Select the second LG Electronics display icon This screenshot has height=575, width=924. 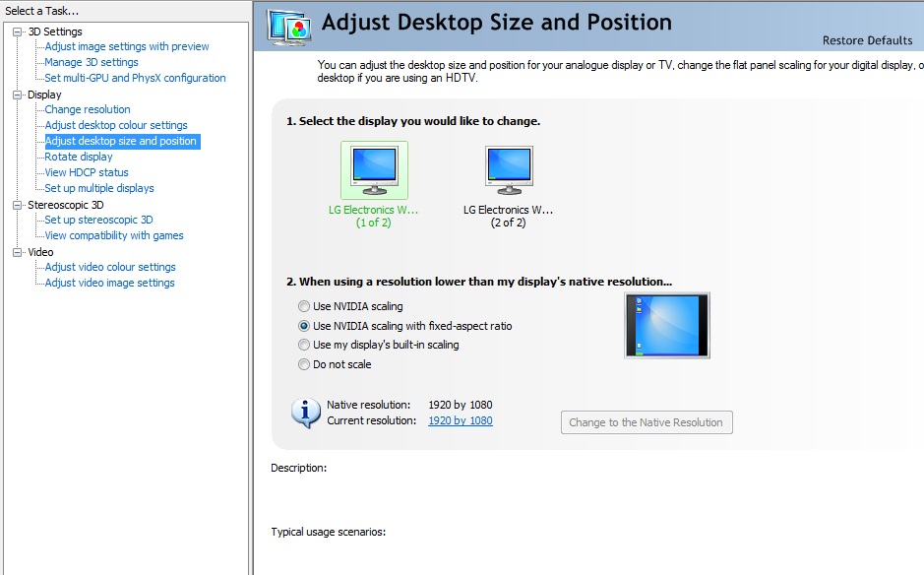tap(509, 170)
